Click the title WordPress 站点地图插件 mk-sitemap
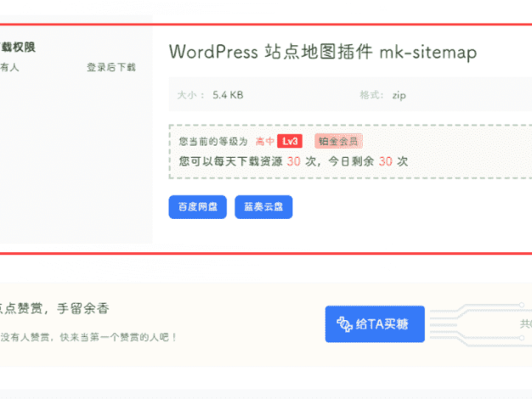The width and height of the screenshot is (532, 399). coord(323,52)
